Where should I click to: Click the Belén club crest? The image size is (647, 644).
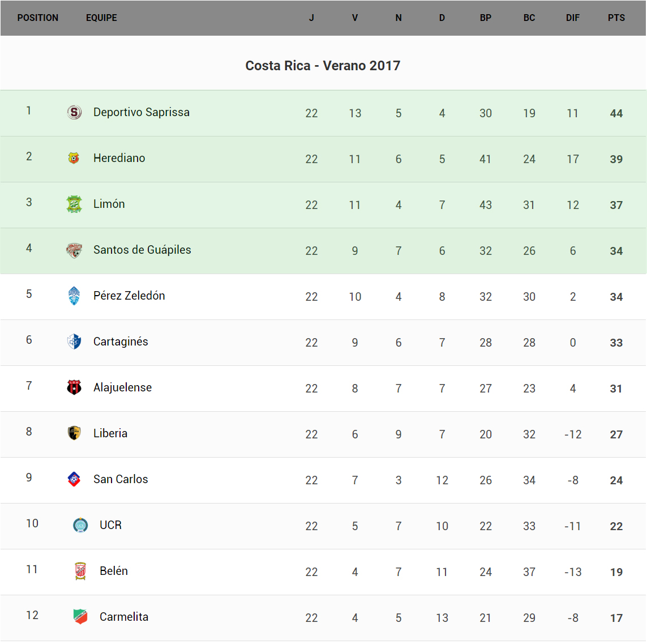click(x=80, y=571)
